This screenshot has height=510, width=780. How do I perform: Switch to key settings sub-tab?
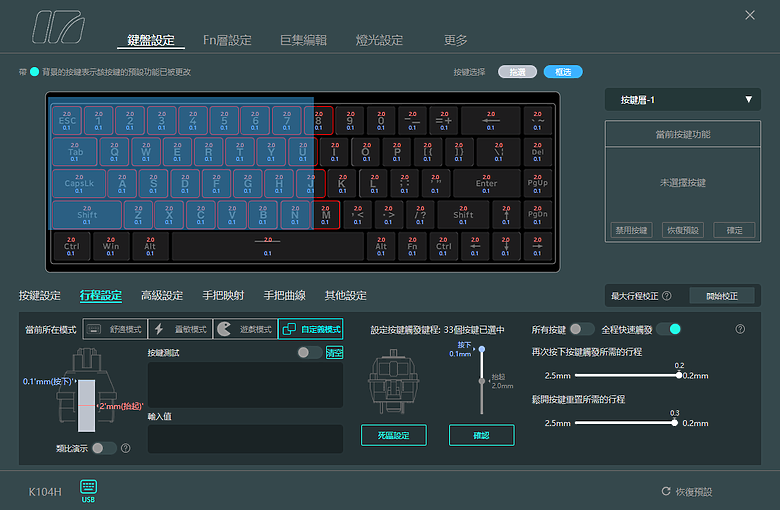tap(40, 296)
